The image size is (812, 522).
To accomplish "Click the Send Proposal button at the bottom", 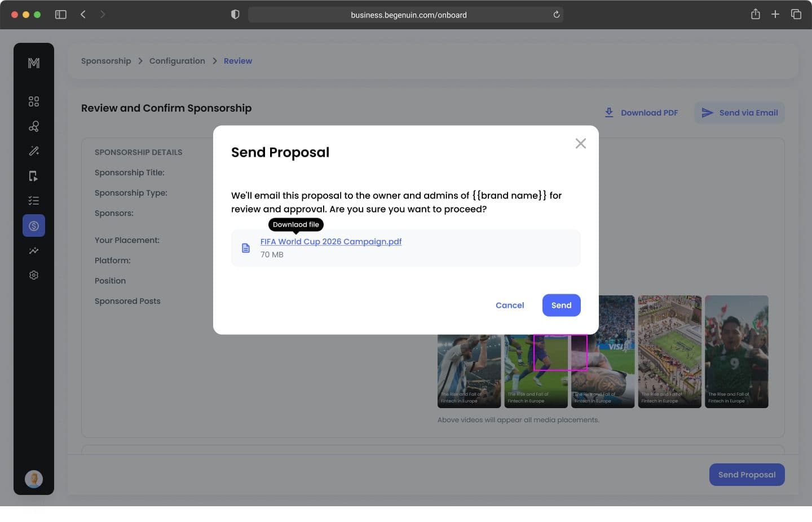I will pos(747,475).
